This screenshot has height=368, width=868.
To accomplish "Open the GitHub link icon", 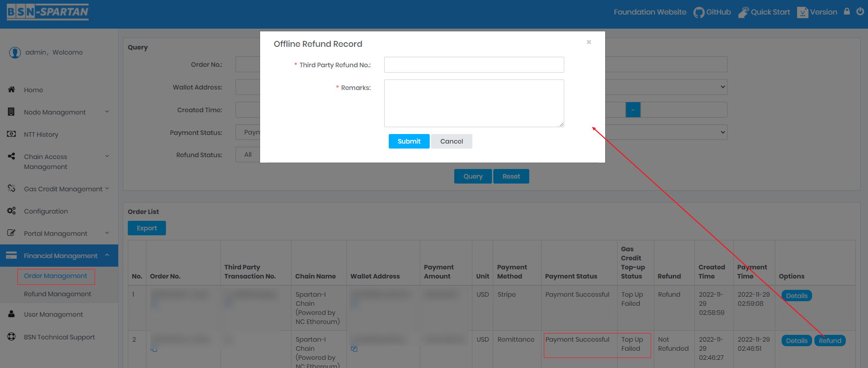I will pos(698,12).
